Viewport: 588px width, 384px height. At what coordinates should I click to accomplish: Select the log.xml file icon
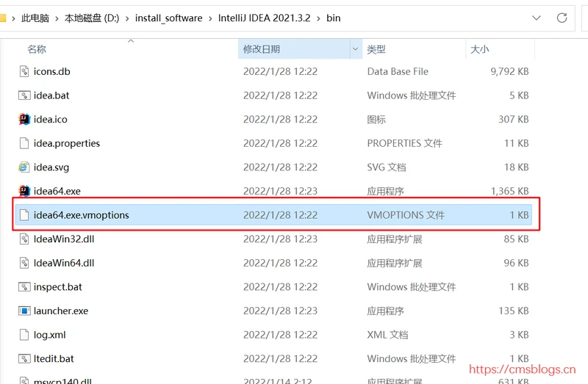pyautogui.click(x=24, y=335)
